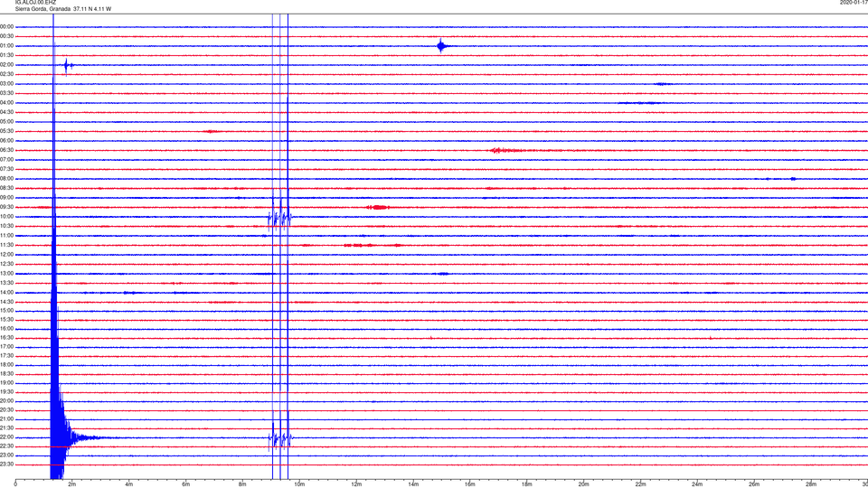The image size is (868, 488).
Task: Select the blue spike cluster on 22:00 trace
Action: [x=280, y=439]
